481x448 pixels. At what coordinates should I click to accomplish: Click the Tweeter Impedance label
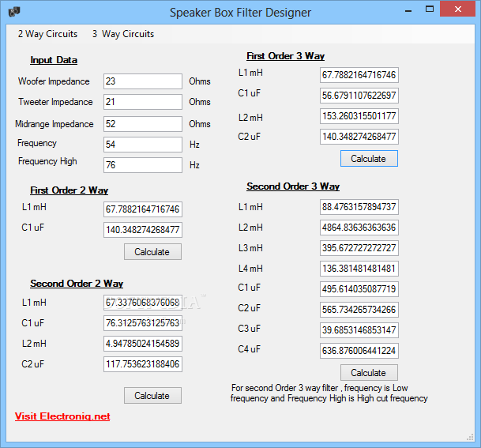click(x=55, y=102)
